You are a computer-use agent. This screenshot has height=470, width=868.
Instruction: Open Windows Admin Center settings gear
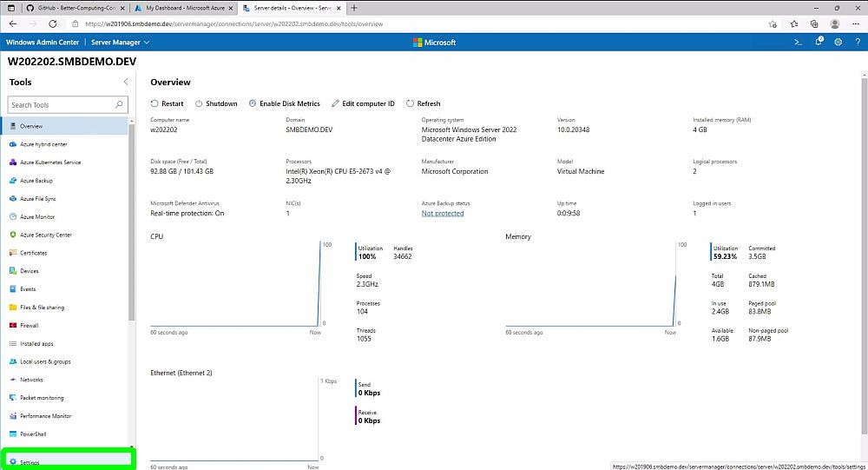[838, 42]
